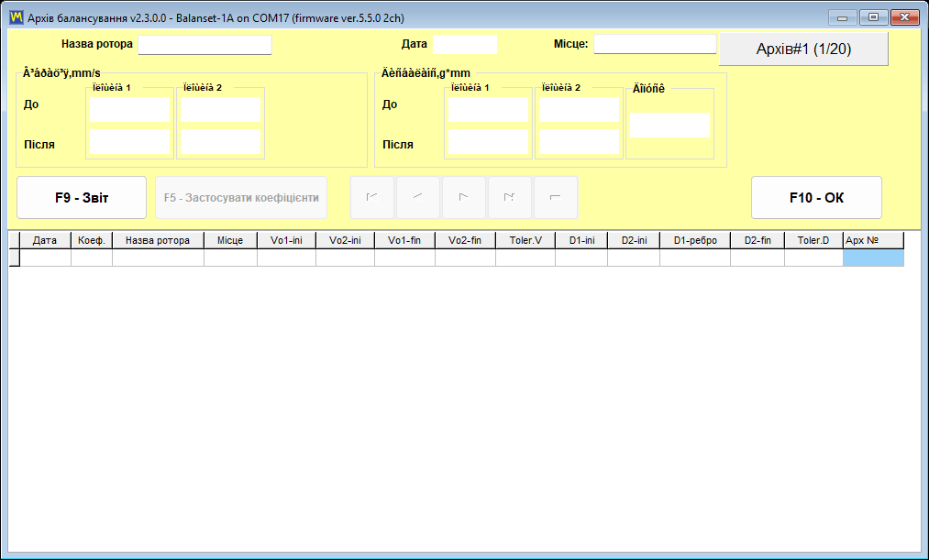Image resolution: width=929 pixels, height=560 pixels.
Task: Select g*mm До field for plane 2
Action: click(x=579, y=109)
